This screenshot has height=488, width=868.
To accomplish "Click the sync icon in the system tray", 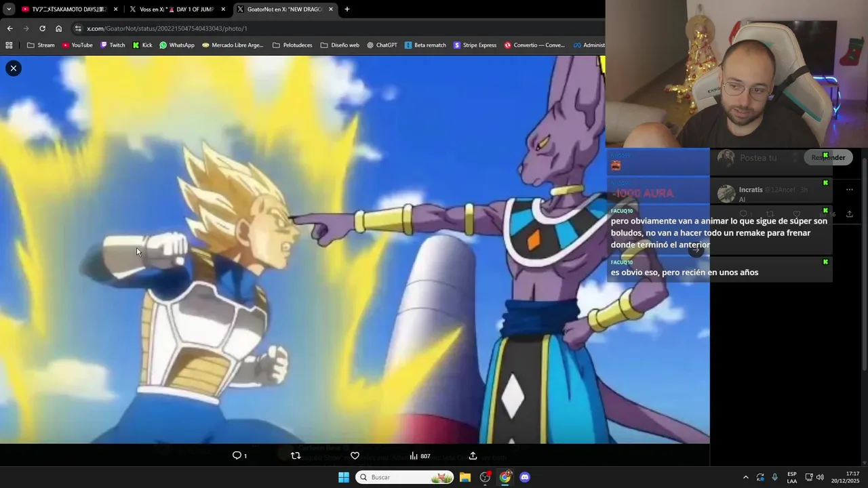I will pos(760,477).
